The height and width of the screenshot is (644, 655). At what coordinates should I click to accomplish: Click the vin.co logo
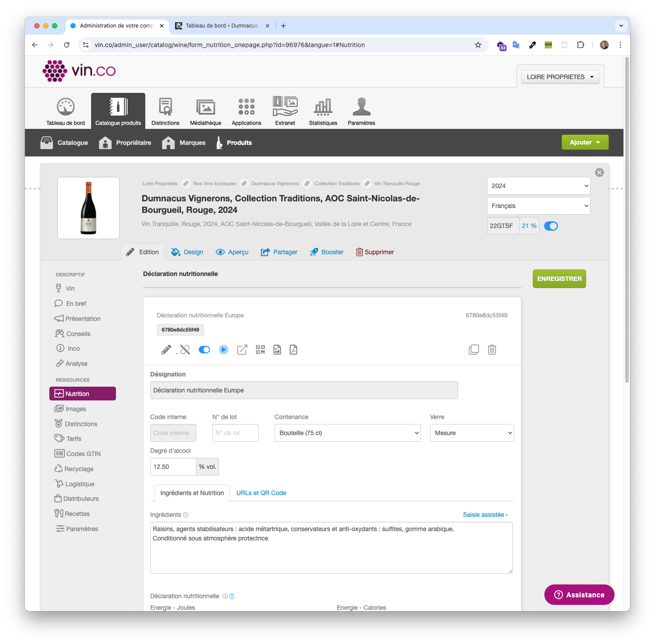point(79,71)
